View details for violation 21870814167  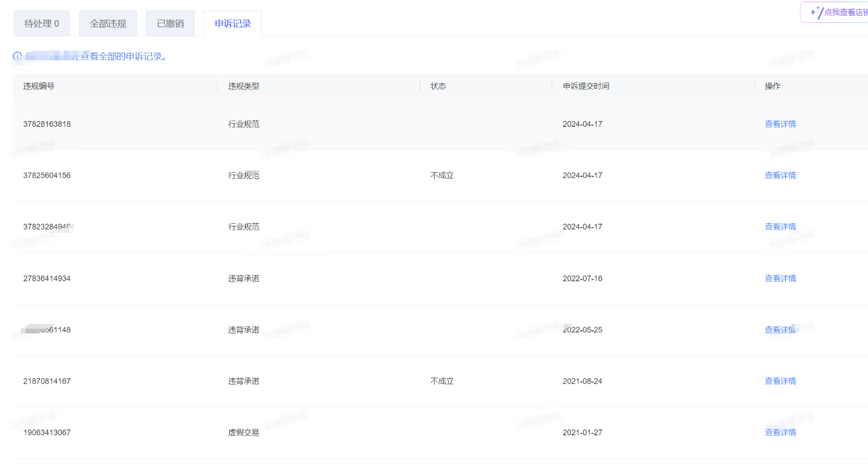coord(780,381)
